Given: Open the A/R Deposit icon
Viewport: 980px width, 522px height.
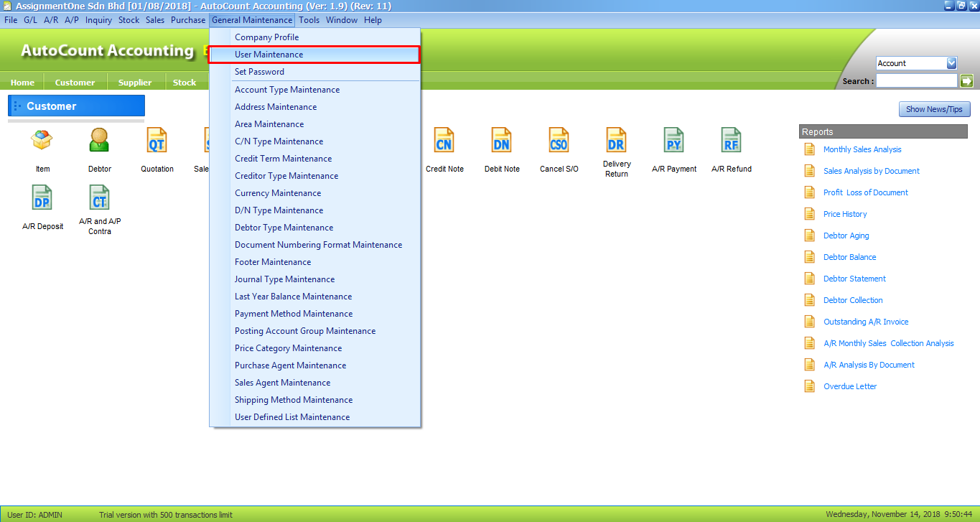Looking at the screenshot, I should [42, 197].
